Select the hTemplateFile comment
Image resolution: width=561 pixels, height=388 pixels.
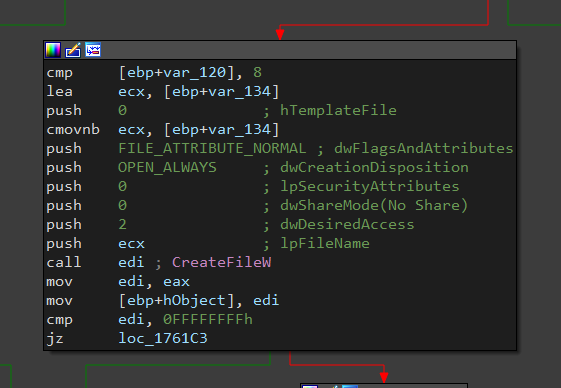(338, 111)
